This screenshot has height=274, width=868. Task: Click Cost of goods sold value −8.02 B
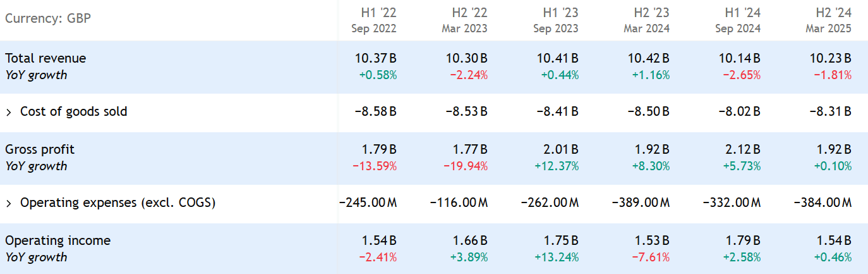[x=738, y=112]
